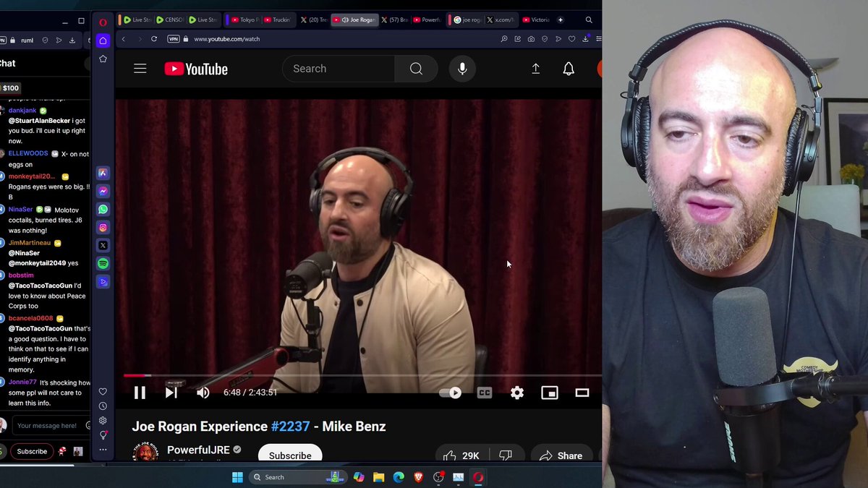Subscribe in the Rumble chat panel
Screen dimensions: 868x488
pyautogui.click(x=32, y=451)
